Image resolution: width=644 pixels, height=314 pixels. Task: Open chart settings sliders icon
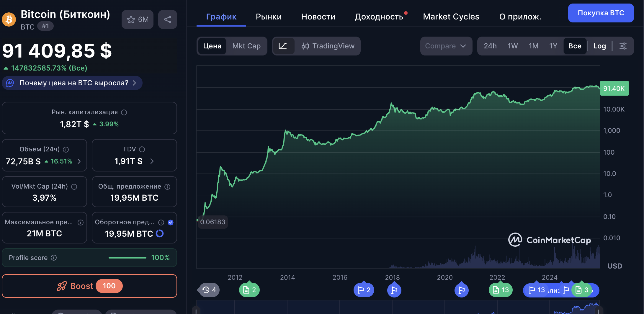623,46
